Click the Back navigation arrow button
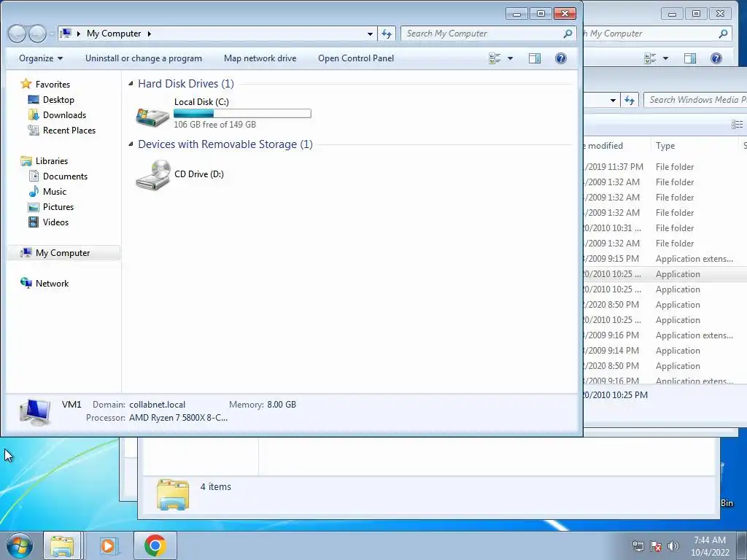Screen dimensions: 747x560 pos(18,34)
